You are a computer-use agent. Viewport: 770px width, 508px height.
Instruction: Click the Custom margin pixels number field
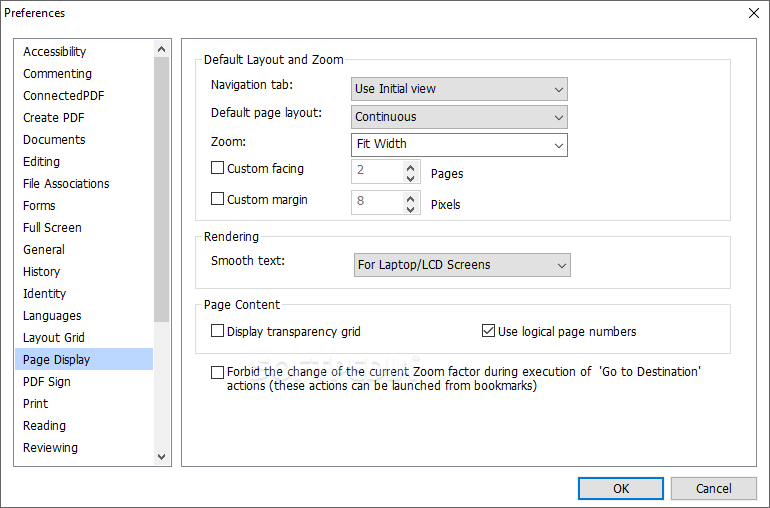click(x=378, y=202)
